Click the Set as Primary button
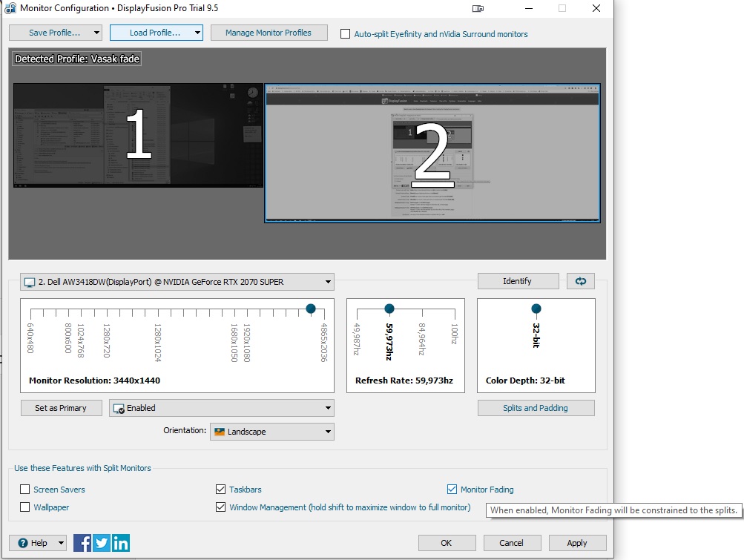 (61, 408)
